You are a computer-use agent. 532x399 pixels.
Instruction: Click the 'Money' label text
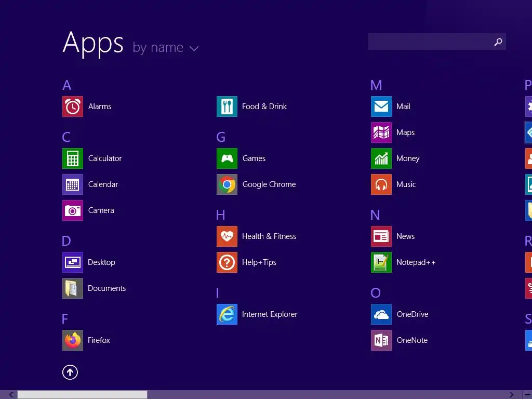[x=408, y=158]
